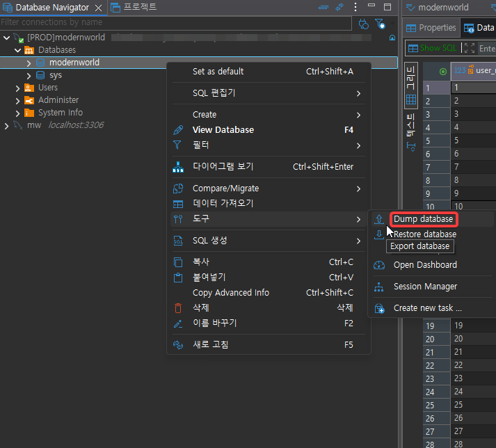Viewport: 496px width, 448px height.
Task: Select Dump database from tools submenu
Action: [x=423, y=219]
